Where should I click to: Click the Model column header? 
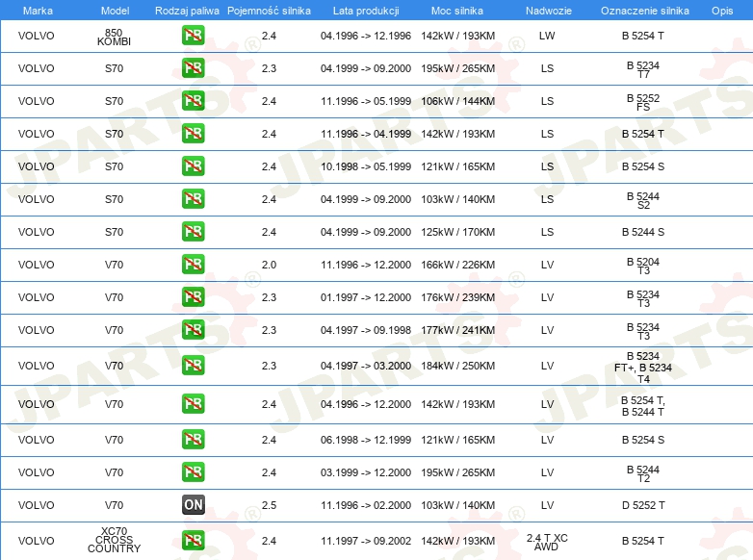(115, 11)
